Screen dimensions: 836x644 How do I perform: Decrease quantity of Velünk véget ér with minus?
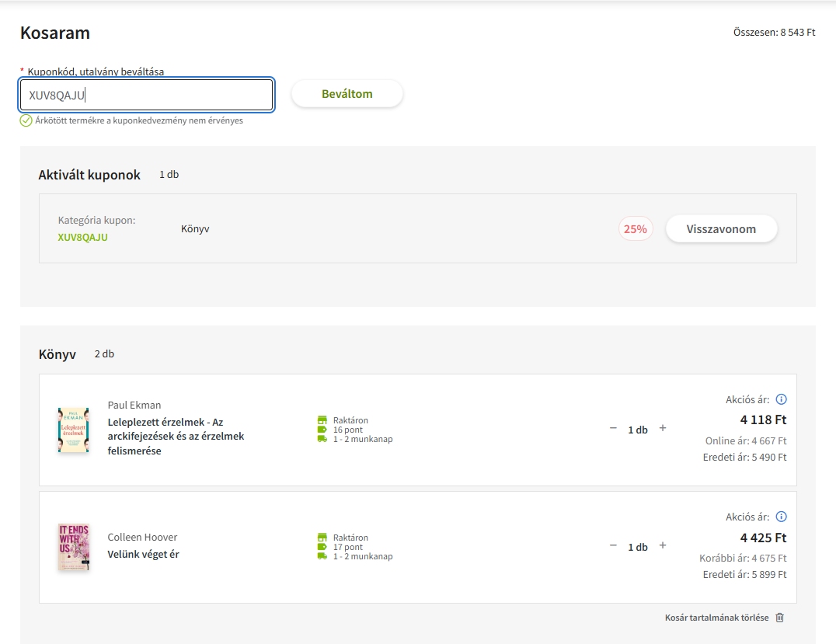tap(613, 546)
